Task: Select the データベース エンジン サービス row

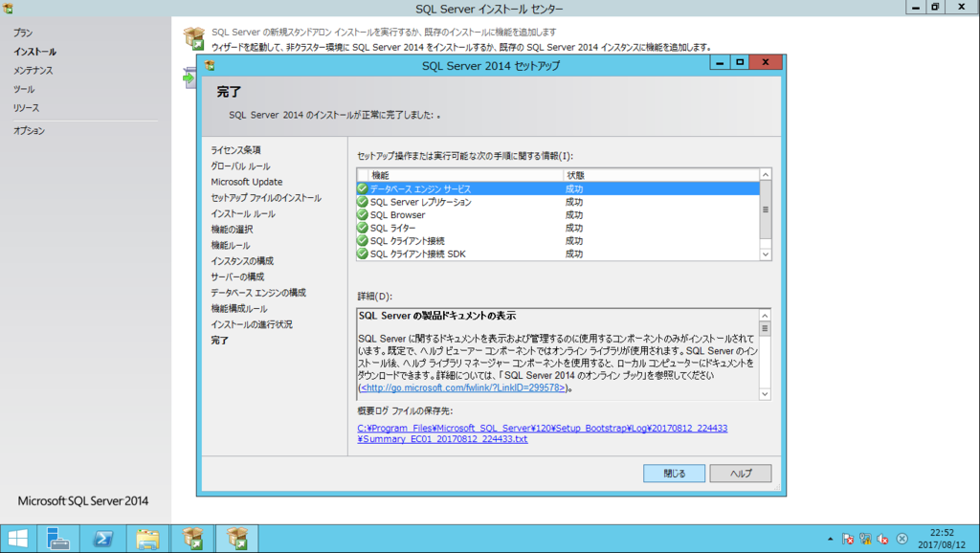Action: click(x=558, y=188)
